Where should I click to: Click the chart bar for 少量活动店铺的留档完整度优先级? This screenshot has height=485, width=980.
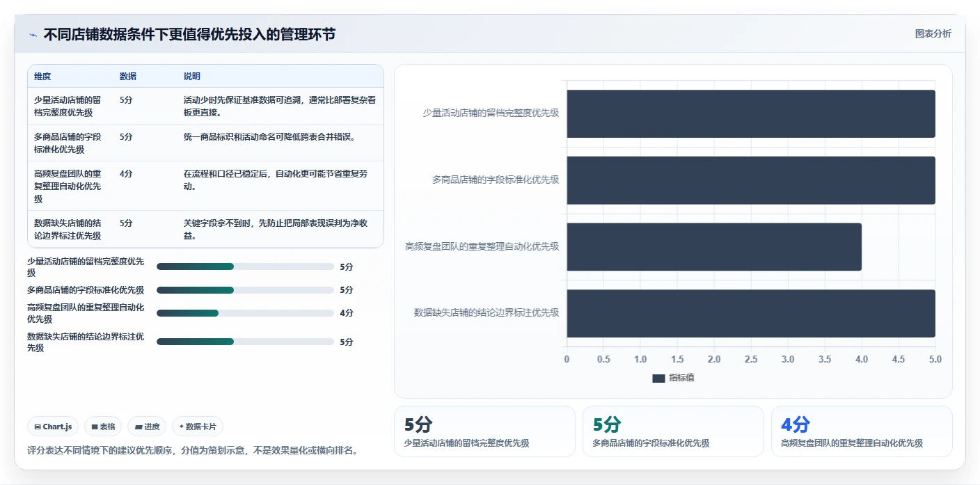[x=750, y=113]
